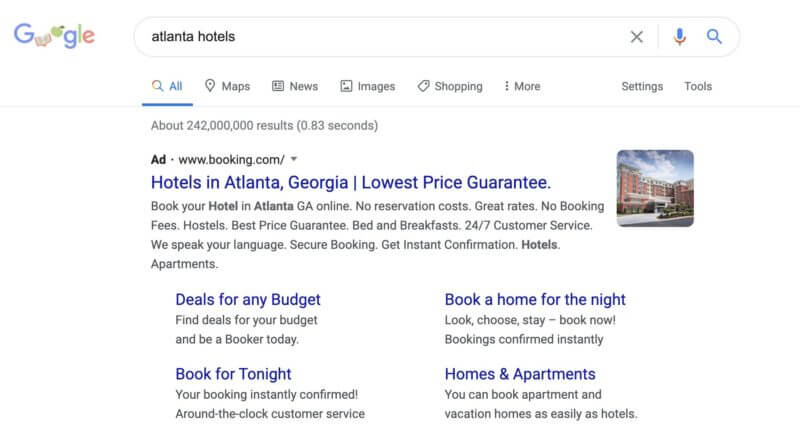Expand the More search categories menu
This screenshot has width=800, height=439.
(x=521, y=86)
